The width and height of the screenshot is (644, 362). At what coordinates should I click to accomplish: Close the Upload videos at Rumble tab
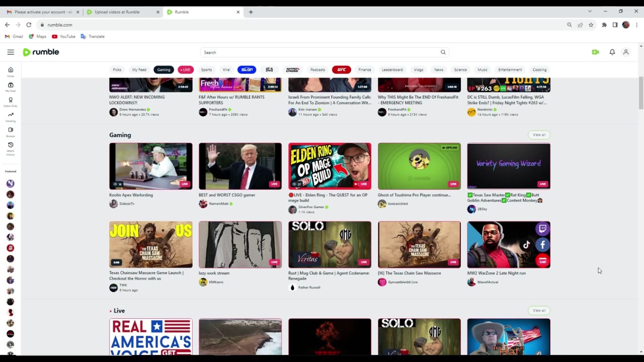pos(157,12)
